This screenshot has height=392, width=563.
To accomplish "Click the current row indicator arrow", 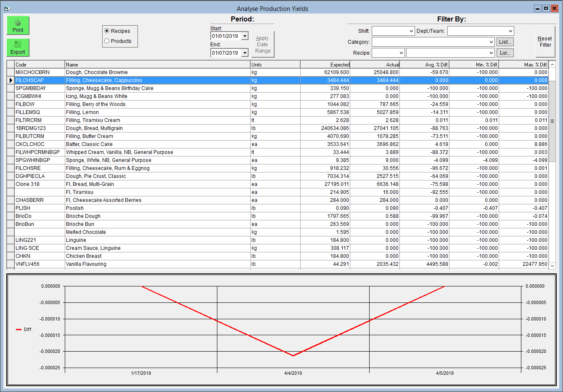I will click(x=11, y=80).
